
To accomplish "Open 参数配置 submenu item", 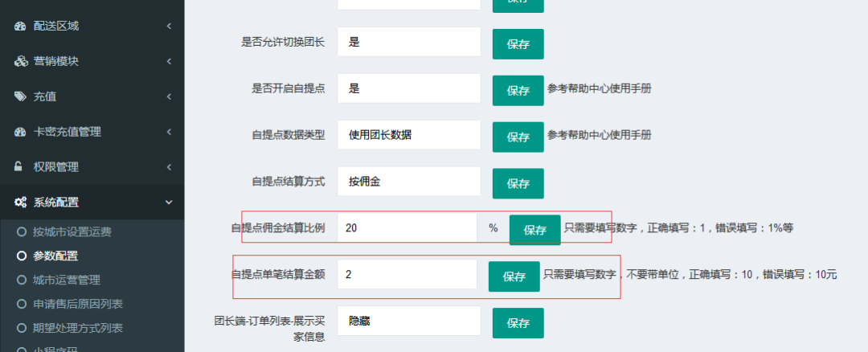I will [55, 256].
